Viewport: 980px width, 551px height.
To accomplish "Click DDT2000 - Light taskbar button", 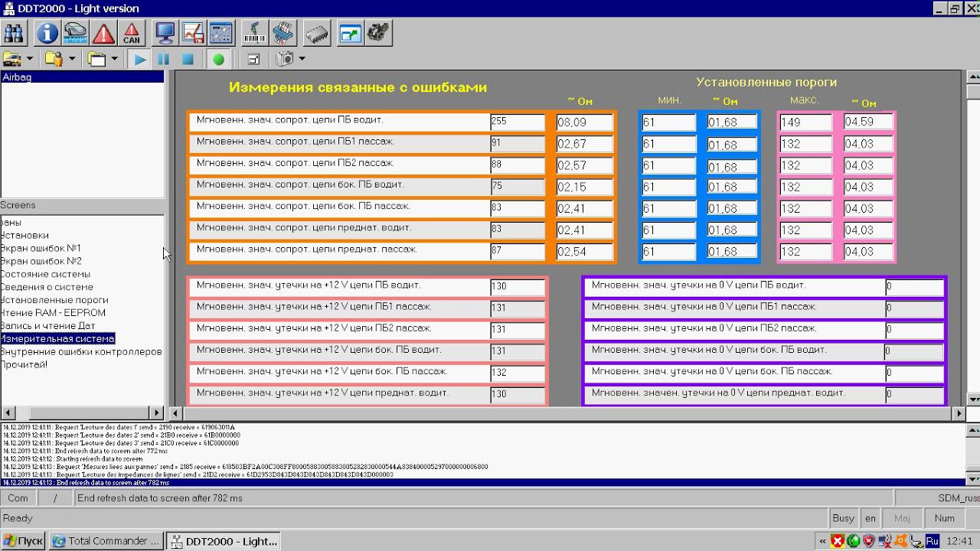I will coord(224,541).
